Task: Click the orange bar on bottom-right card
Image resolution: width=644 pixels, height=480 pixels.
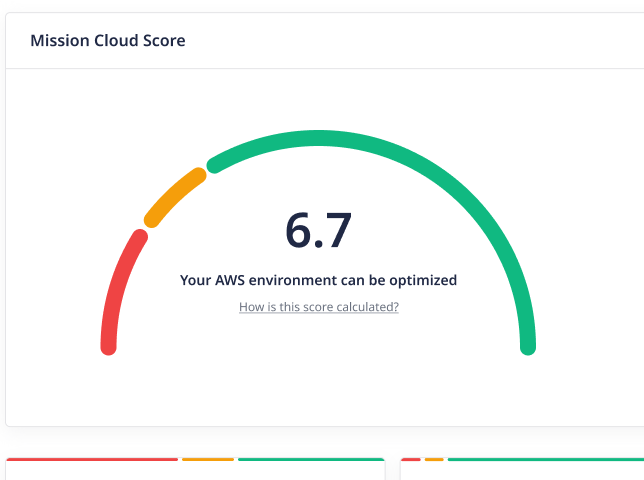Action: [x=433, y=460]
